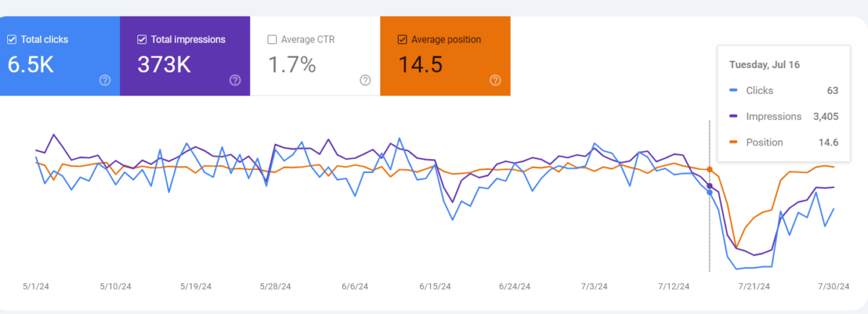Uncheck the Total clicks checkbox

click(x=12, y=40)
